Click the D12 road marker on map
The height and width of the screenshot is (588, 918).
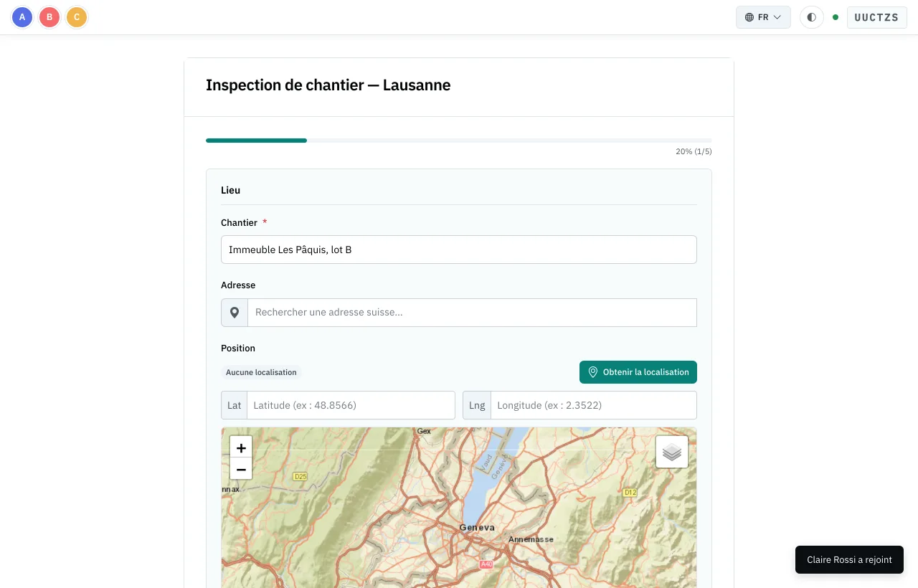pyautogui.click(x=630, y=493)
